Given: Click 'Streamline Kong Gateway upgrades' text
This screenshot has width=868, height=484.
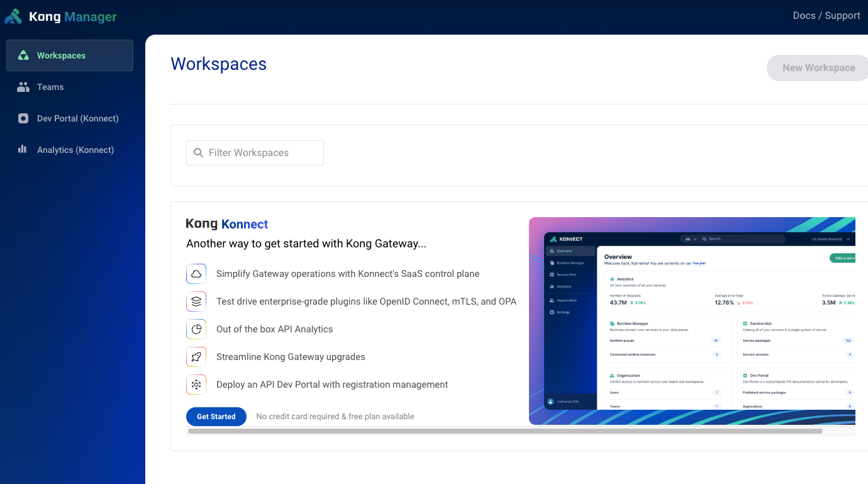Looking at the screenshot, I should [291, 357].
